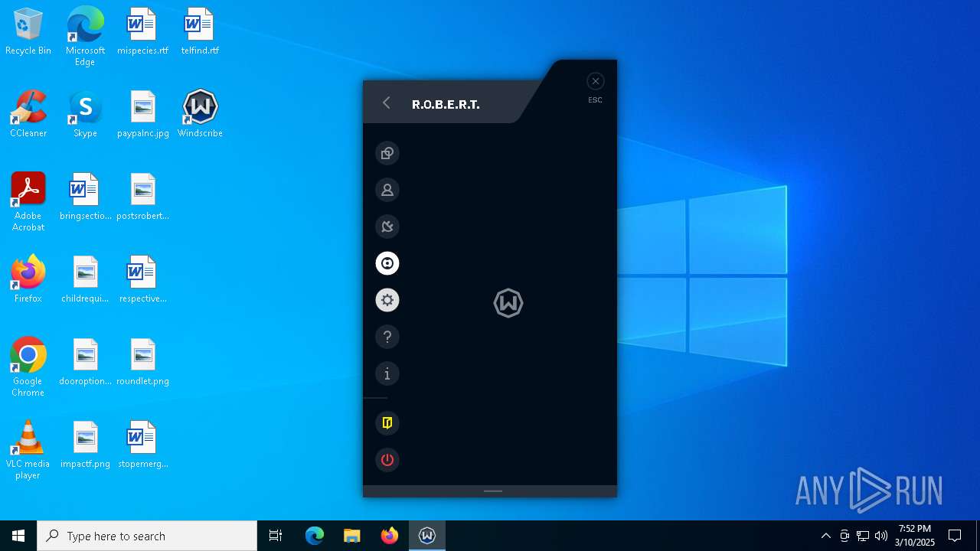Select postsrobert... image file on desktop
Image resolution: width=980 pixels, height=551 pixels.
[x=142, y=197]
